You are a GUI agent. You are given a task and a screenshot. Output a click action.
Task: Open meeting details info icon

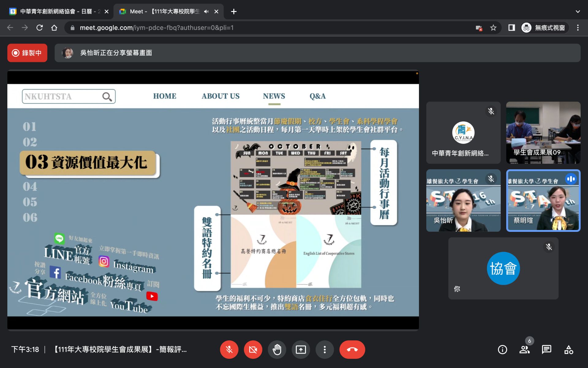click(x=502, y=350)
